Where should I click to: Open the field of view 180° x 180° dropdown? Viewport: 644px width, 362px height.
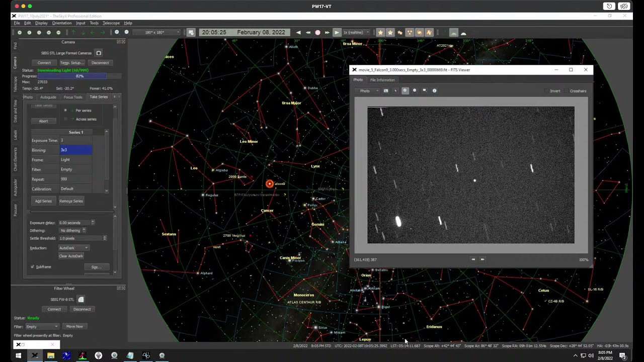155,32
